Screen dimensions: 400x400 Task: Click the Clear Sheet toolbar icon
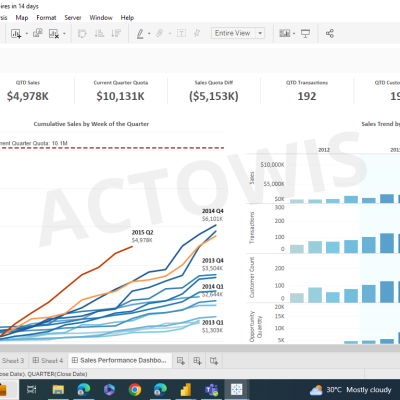coord(54,33)
